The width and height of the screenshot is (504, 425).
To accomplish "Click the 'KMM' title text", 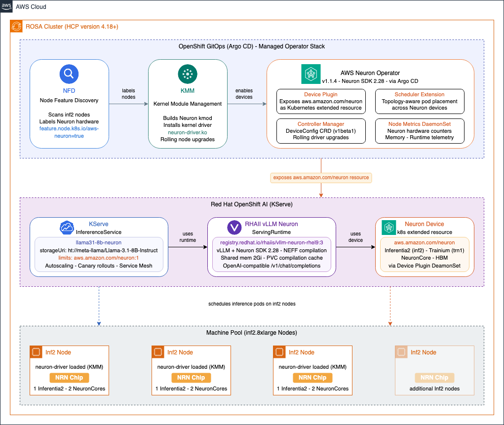I will point(188,91).
